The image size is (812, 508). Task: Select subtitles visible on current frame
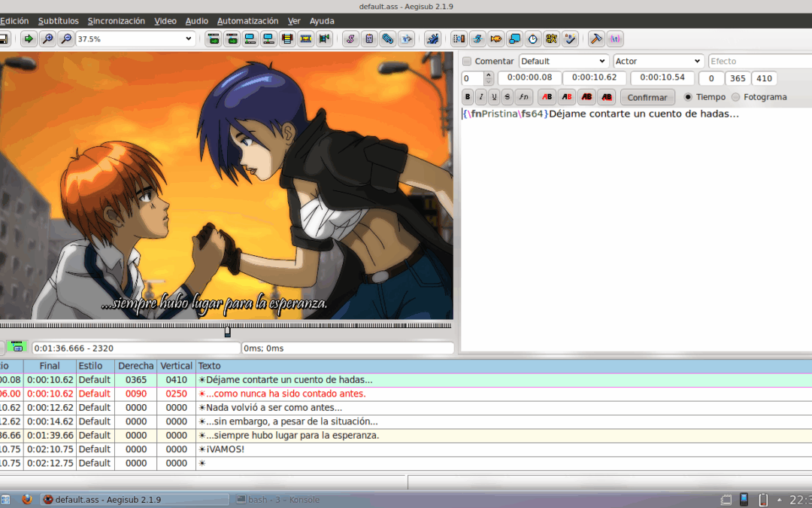pos(287,39)
